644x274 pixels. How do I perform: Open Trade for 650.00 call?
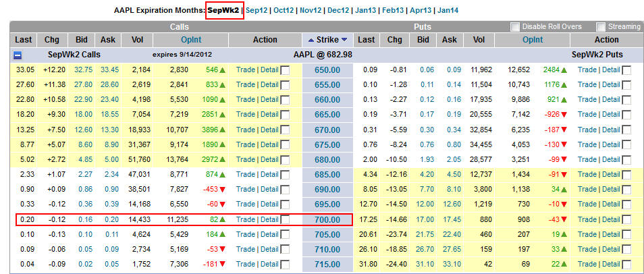pyautogui.click(x=246, y=70)
